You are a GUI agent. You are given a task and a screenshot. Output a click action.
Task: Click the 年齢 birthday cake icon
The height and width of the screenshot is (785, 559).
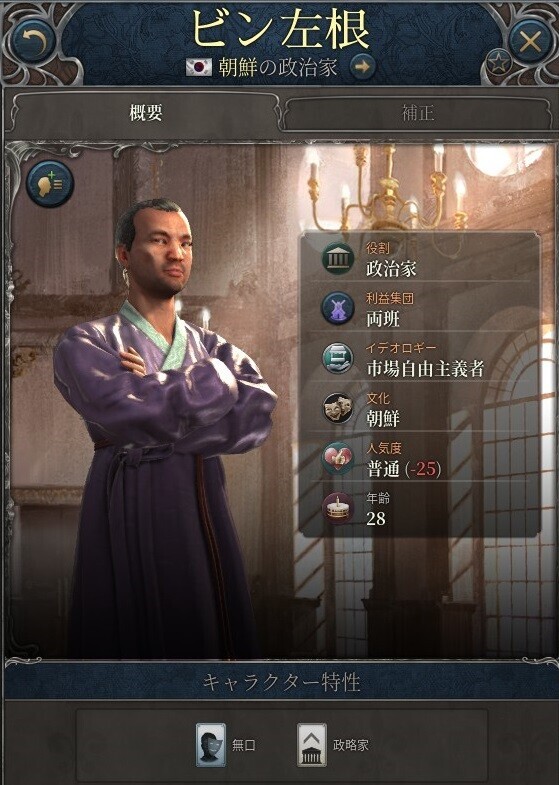pyautogui.click(x=338, y=509)
